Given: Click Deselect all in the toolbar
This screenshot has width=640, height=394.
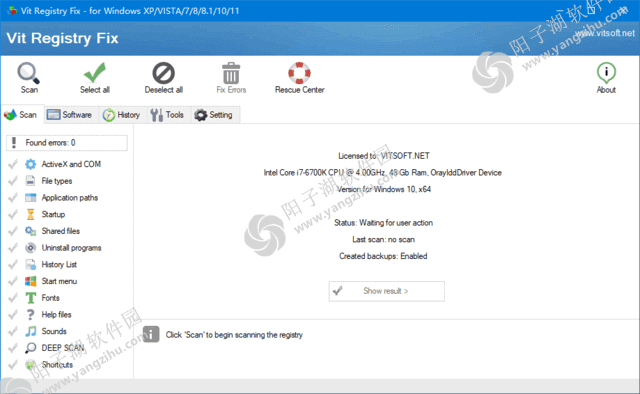Looking at the screenshot, I should [164, 78].
